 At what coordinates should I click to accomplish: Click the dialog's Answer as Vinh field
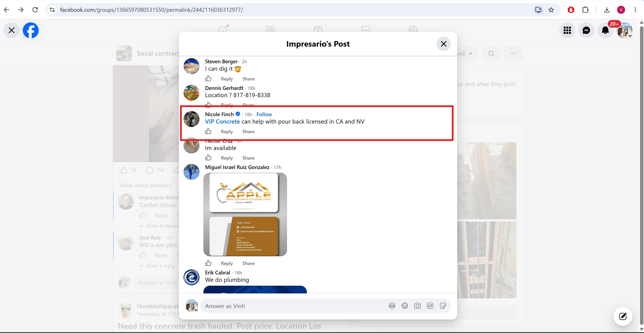[x=293, y=306]
